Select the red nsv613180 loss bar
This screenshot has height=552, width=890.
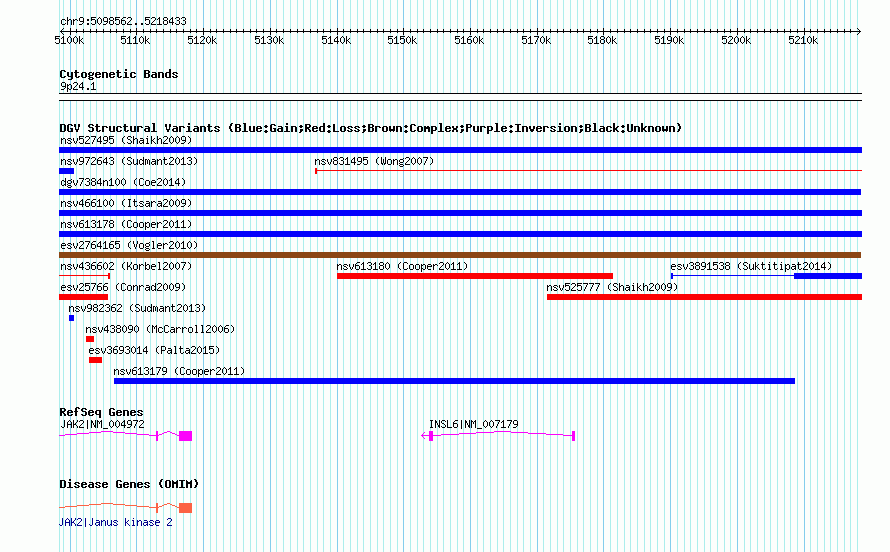(475, 276)
